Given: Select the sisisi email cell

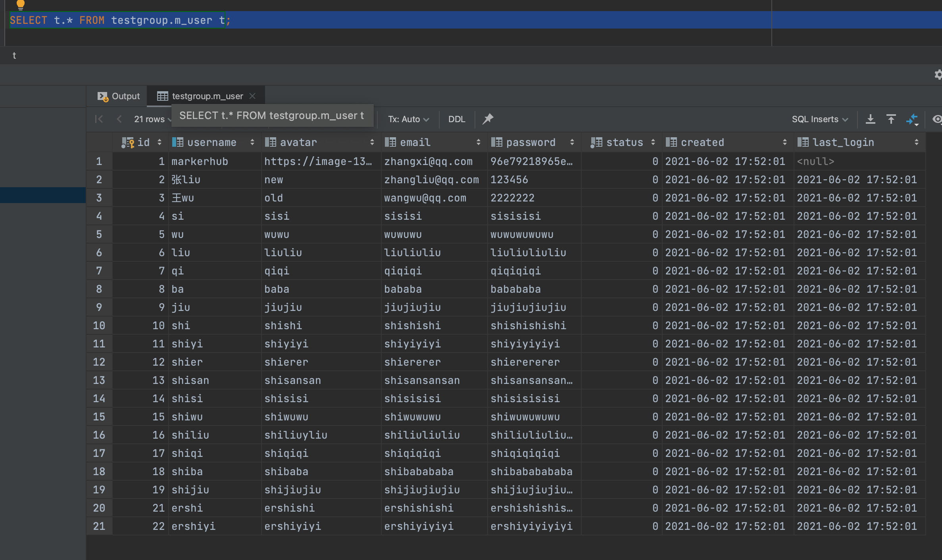Looking at the screenshot, I should tap(434, 216).
